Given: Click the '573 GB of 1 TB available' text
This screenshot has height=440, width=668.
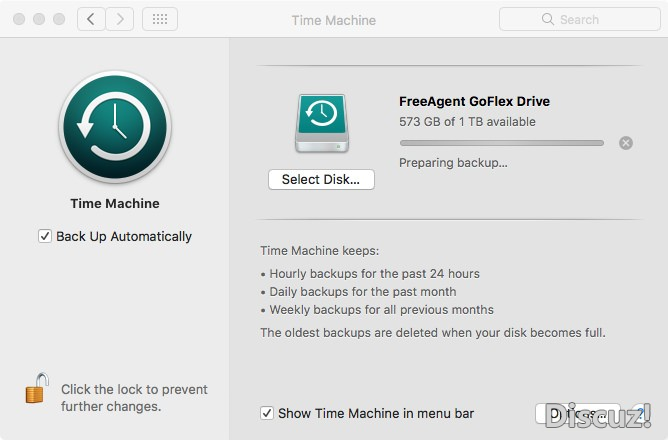Looking at the screenshot, I should (x=467, y=122).
